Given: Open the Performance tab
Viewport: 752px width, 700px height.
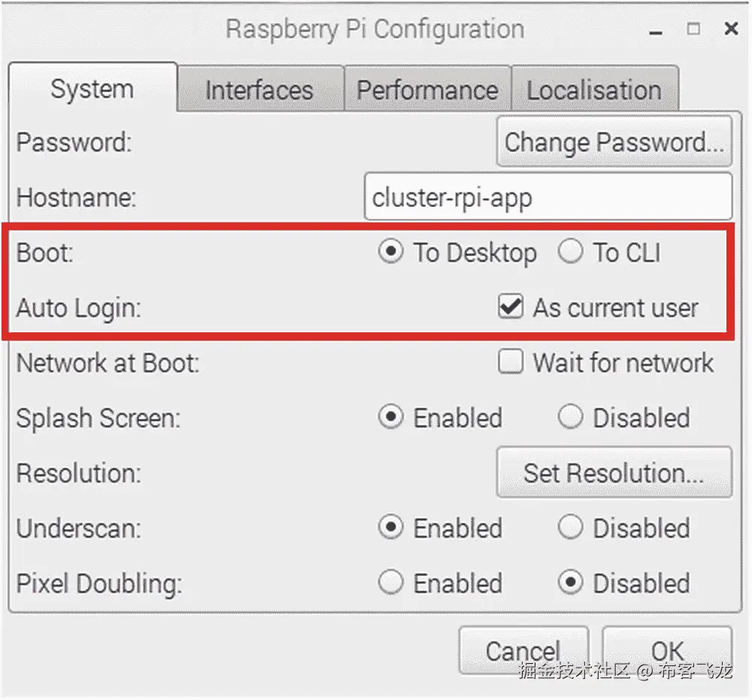Looking at the screenshot, I should [x=427, y=90].
